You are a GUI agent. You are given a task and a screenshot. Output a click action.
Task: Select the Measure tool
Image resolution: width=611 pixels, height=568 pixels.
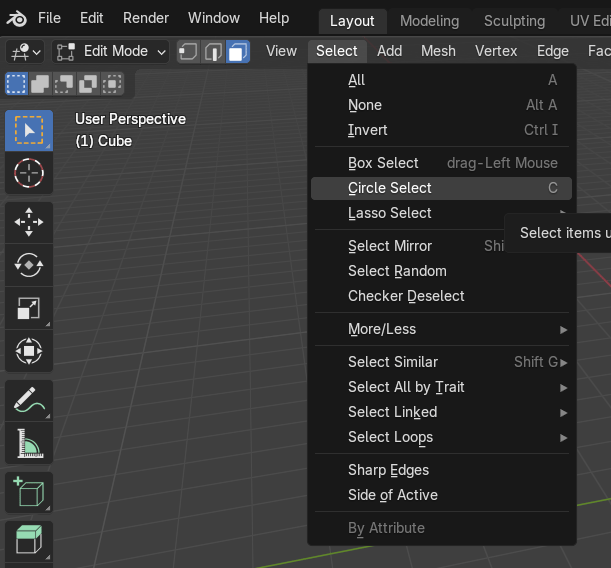29,443
